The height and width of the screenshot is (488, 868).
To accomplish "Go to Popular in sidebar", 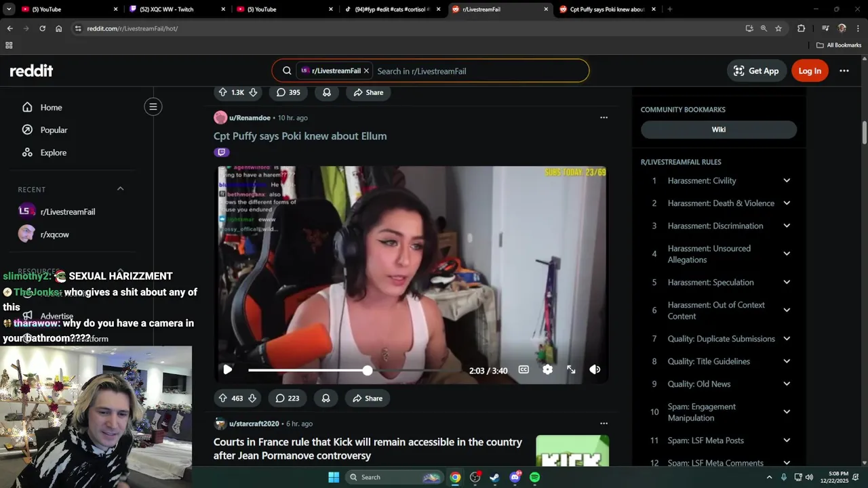I will click(54, 130).
